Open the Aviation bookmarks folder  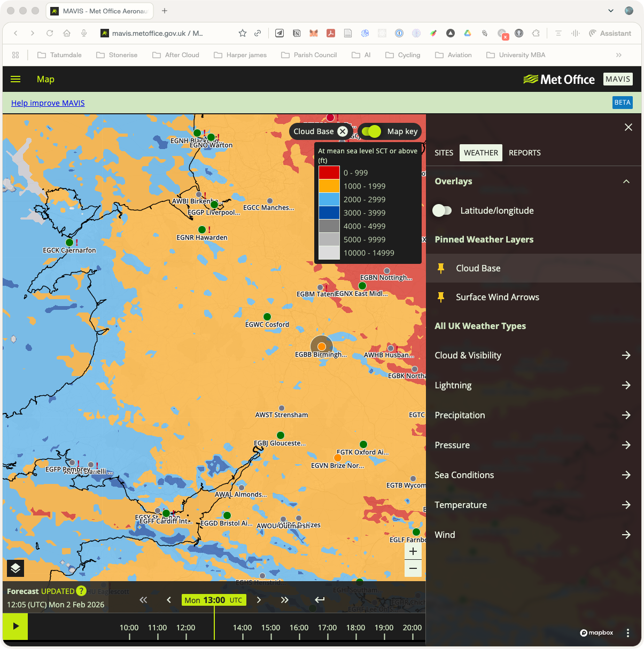[453, 55]
